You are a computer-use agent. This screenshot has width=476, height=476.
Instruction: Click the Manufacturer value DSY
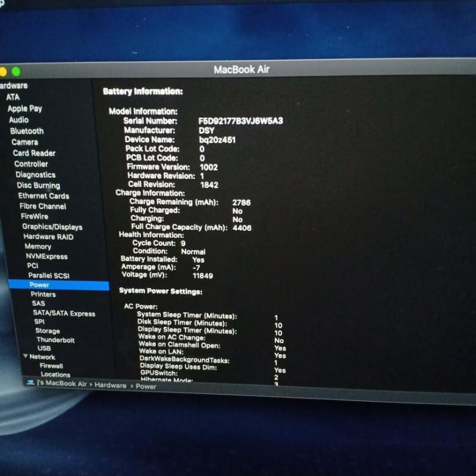(206, 130)
